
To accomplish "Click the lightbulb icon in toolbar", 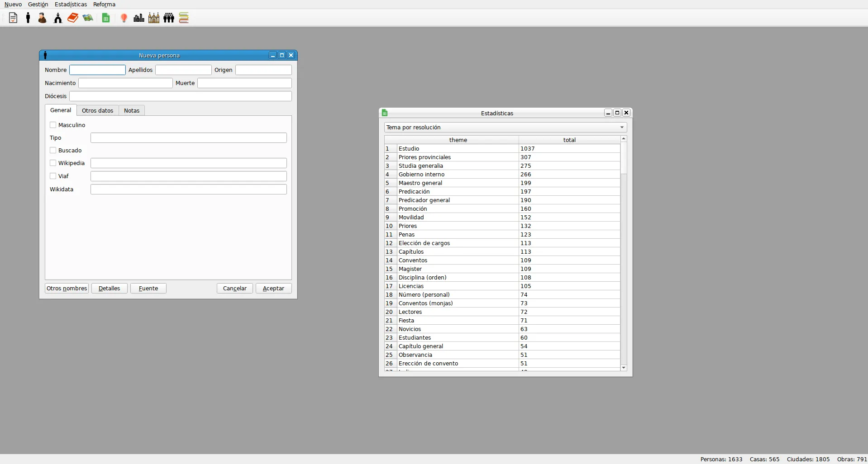I will click(124, 18).
